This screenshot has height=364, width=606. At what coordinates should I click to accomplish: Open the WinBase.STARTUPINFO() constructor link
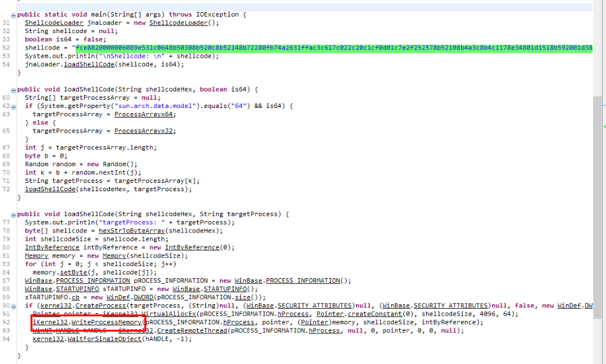coord(225,289)
